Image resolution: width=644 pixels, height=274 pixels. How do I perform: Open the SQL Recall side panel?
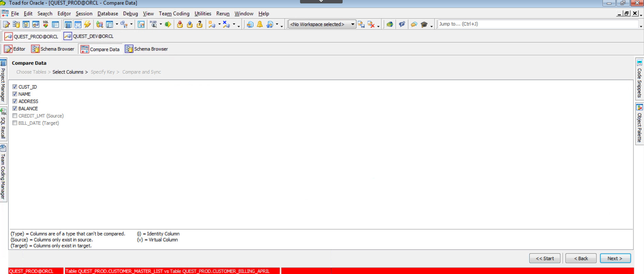pyautogui.click(x=3, y=123)
